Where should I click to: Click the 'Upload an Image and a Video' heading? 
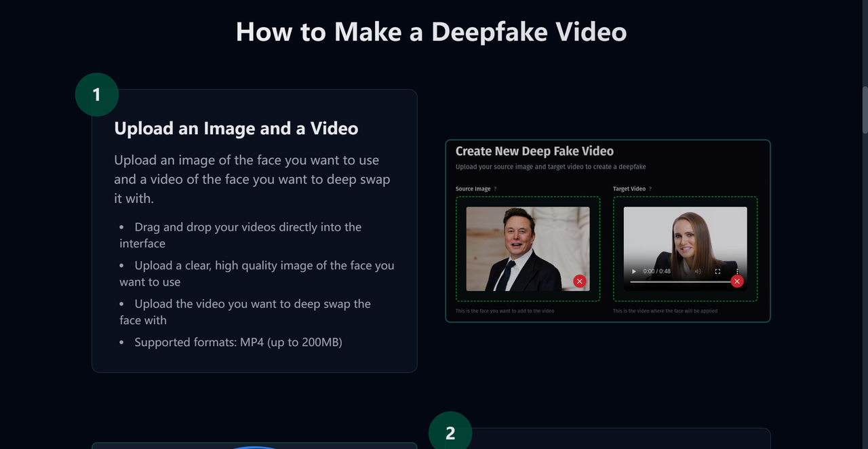(236, 128)
